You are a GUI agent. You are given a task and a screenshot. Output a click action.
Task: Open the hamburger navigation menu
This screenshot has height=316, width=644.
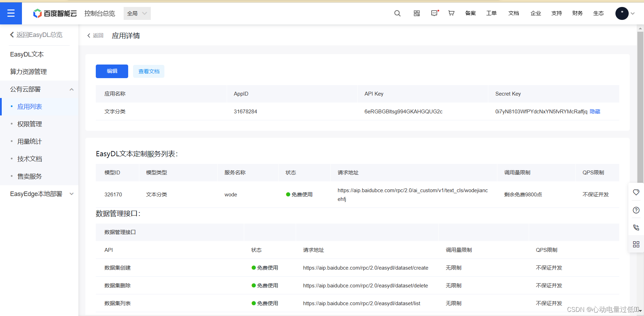click(x=11, y=13)
